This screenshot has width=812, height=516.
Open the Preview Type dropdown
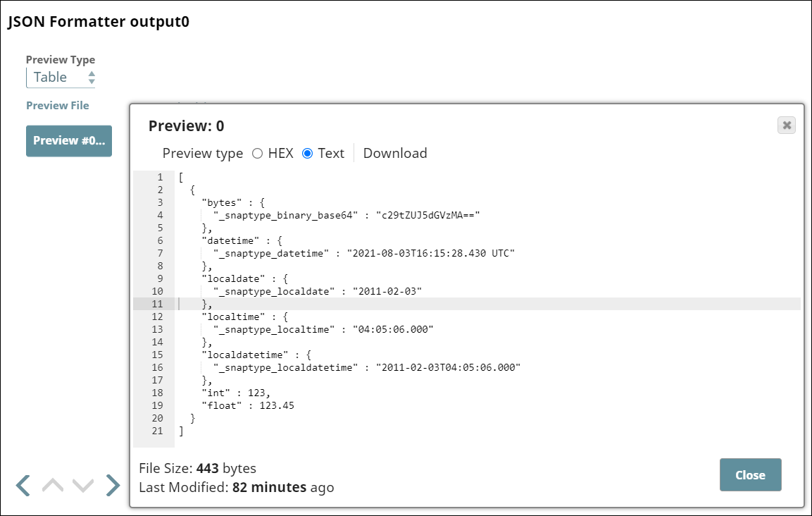point(61,78)
